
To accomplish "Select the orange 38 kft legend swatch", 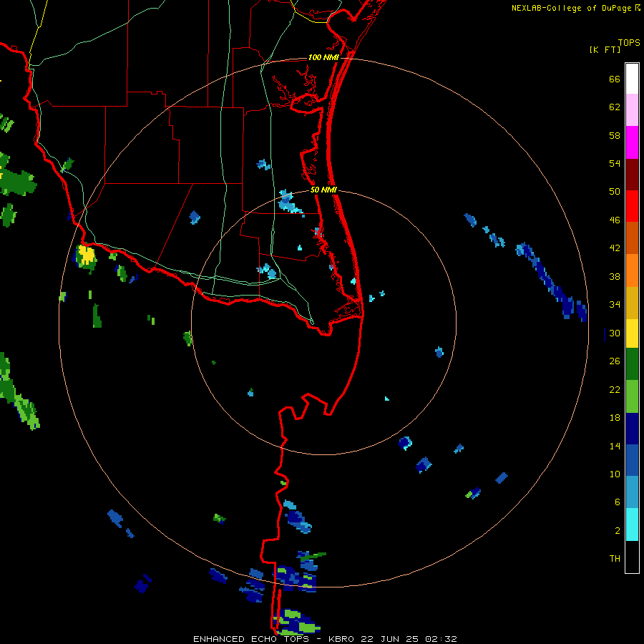I will tap(632, 270).
